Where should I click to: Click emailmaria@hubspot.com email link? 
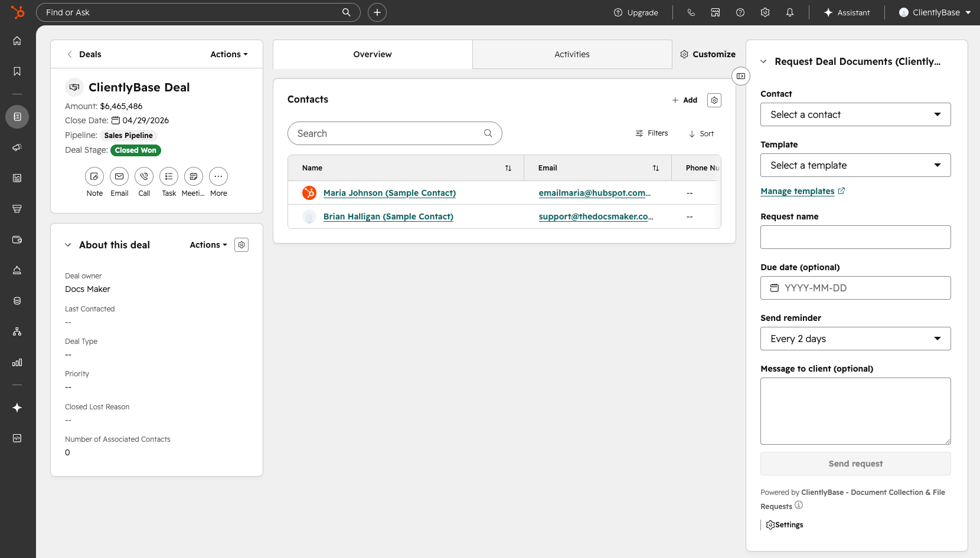(x=594, y=193)
